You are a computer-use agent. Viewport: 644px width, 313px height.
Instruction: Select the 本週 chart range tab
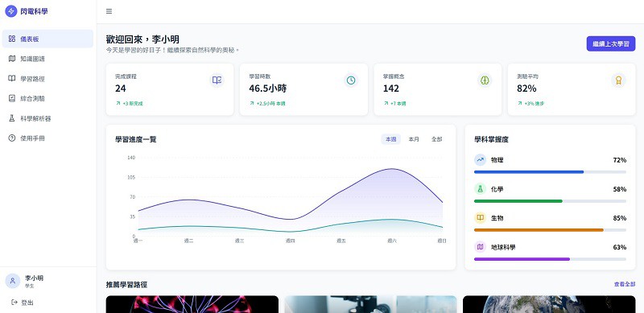click(390, 139)
